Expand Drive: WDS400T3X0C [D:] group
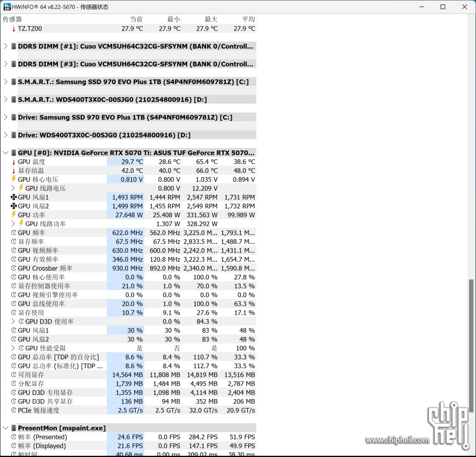The width and height of the screenshot is (476, 457). [x=5, y=135]
